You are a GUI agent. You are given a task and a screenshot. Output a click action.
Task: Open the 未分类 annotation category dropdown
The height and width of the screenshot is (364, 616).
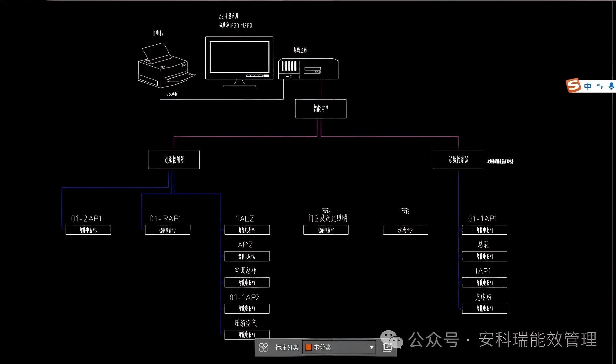(339, 347)
